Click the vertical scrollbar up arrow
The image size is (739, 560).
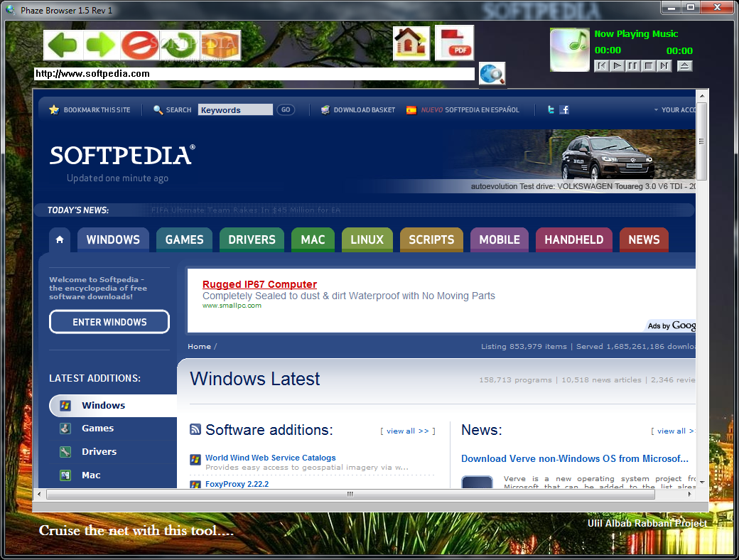click(702, 96)
